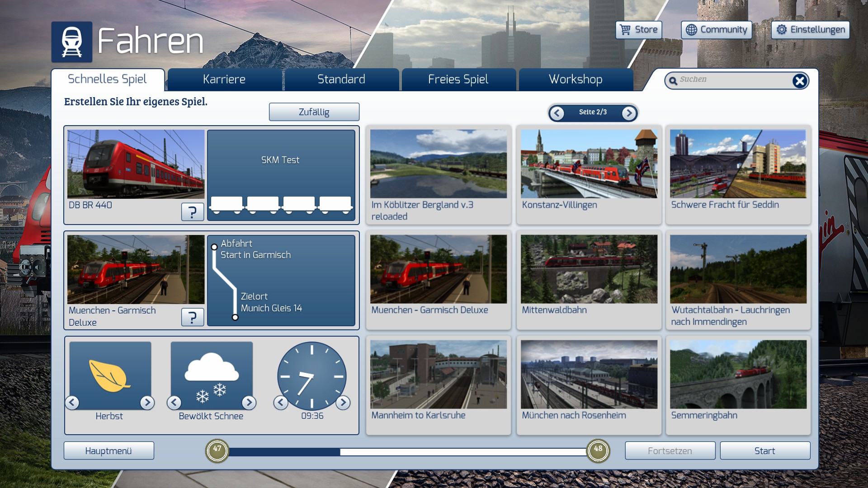Screen dimensions: 868x488
Task: Go to the previous route page
Action: (557, 113)
